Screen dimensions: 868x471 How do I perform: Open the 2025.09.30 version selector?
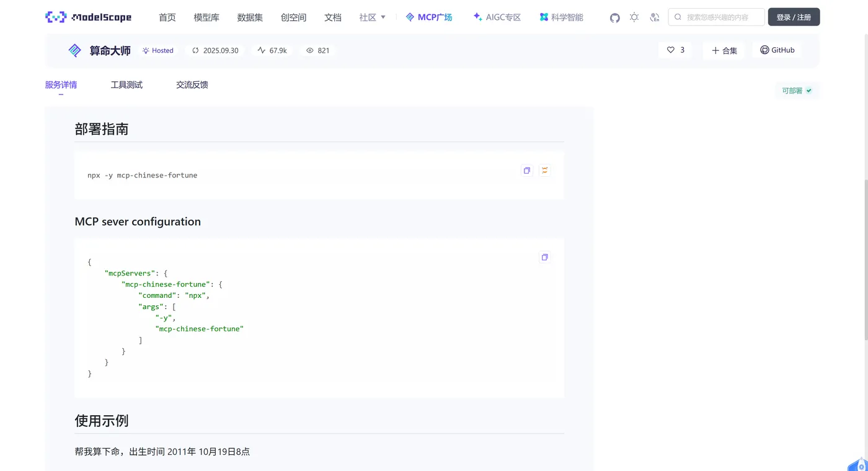click(x=215, y=50)
